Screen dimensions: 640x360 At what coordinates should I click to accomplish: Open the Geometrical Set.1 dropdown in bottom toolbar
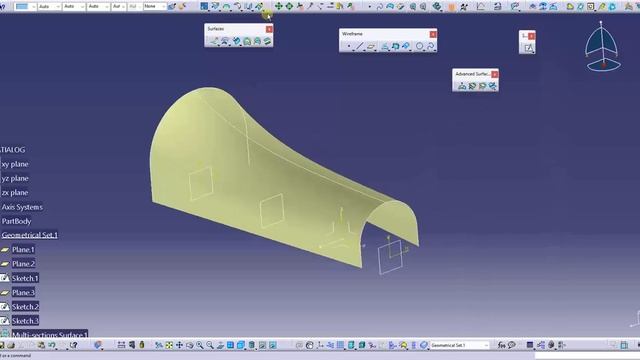point(486,345)
